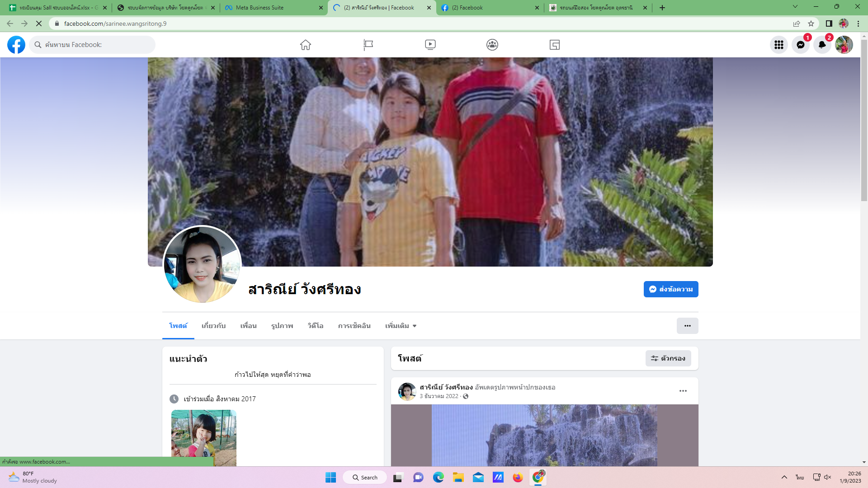
Task: Click the Facebook logo
Action: [x=16, y=45]
